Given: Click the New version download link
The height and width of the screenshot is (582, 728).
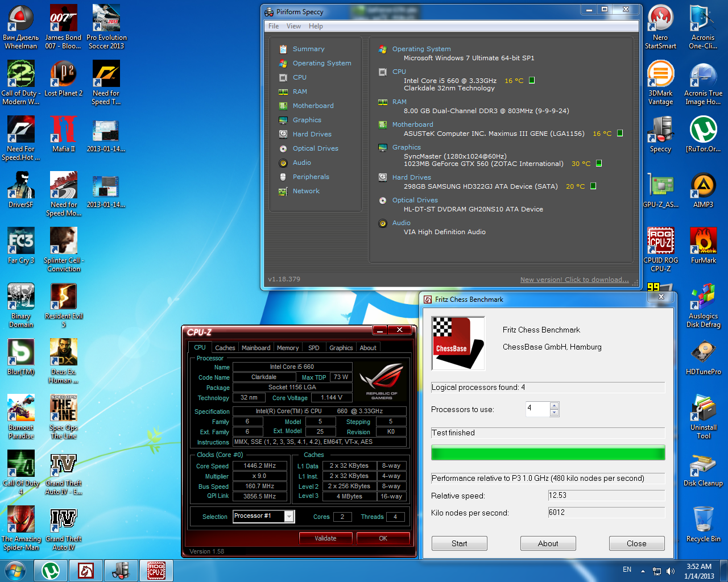Looking at the screenshot, I should (x=574, y=280).
